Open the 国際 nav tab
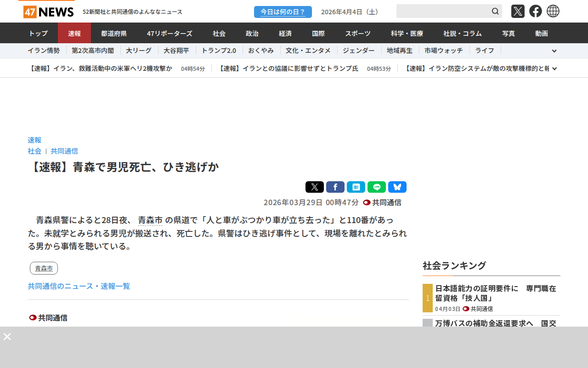This screenshot has height=368, width=588. click(318, 33)
